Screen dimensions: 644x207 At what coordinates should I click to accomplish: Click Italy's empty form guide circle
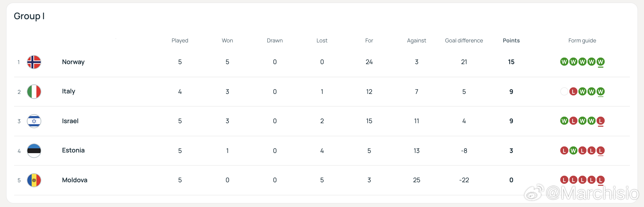564,91
